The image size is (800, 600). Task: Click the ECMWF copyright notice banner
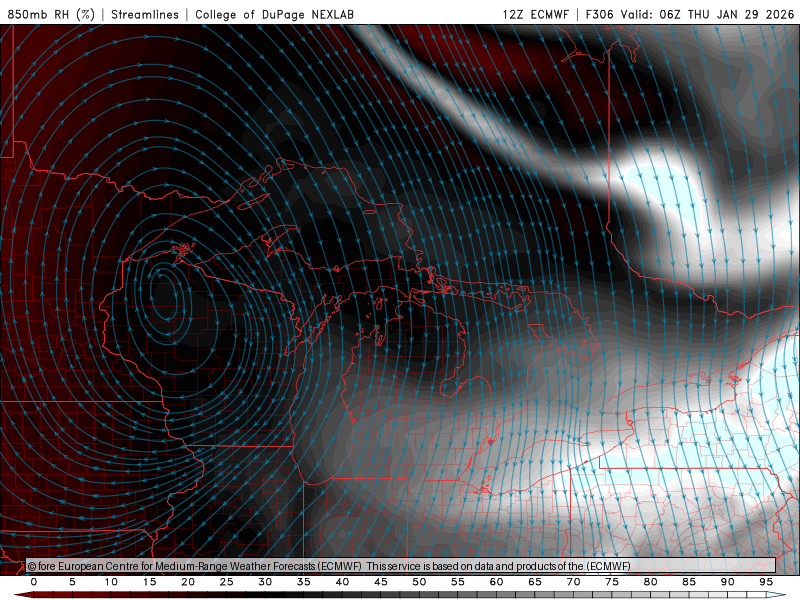point(401,565)
